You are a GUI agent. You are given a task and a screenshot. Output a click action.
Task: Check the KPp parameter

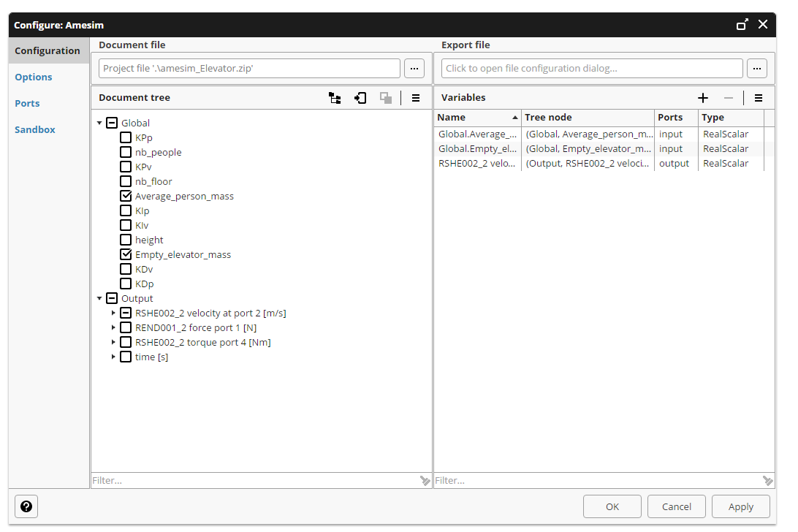coord(126,137)
